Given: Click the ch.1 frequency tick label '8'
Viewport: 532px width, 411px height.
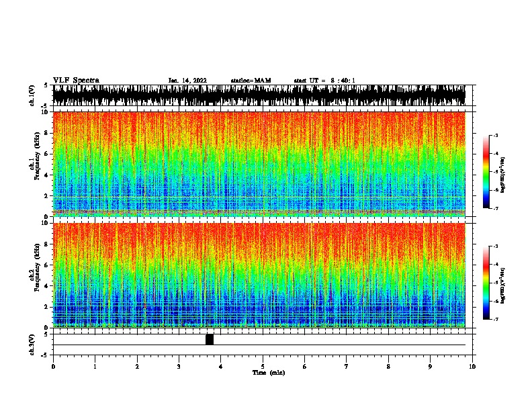Looking at the screenshot, I should 47,133.
